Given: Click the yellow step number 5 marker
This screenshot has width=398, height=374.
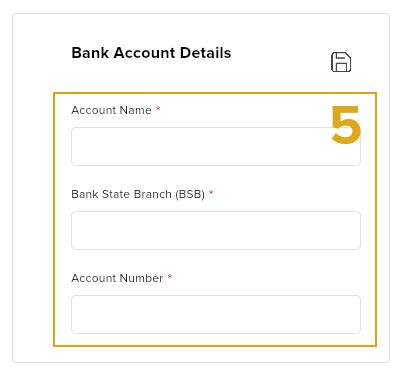Looking at the screenshot, I should [346, 125].
